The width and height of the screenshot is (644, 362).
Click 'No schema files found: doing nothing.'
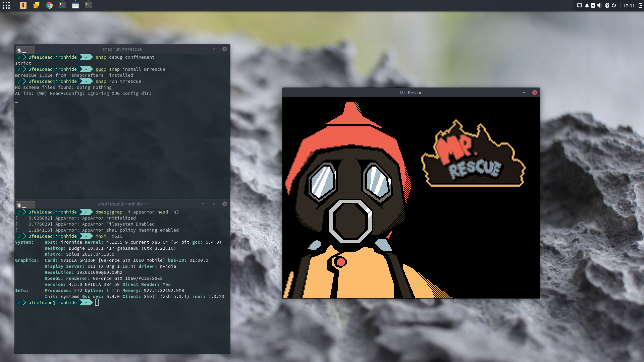tap(65, 87)
